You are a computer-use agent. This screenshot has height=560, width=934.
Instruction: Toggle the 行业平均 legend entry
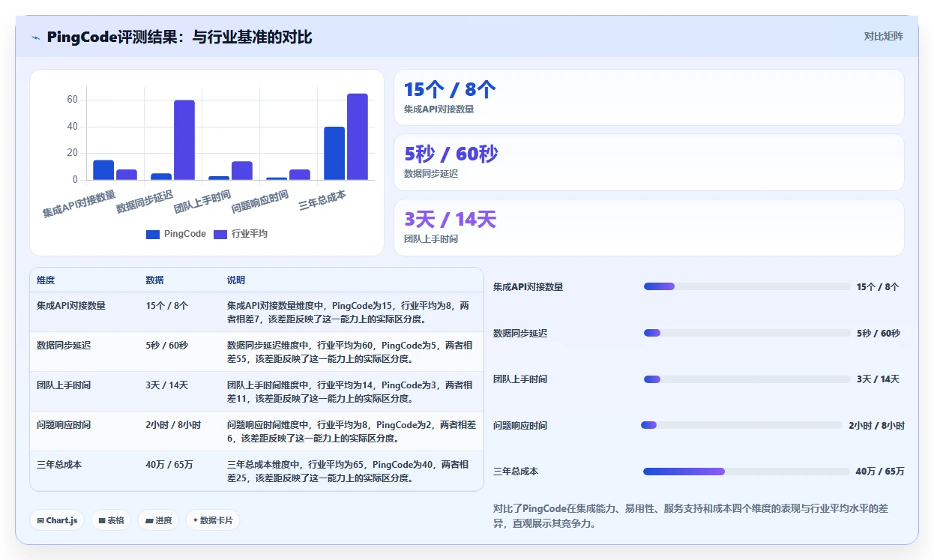[x=241, y=234]
